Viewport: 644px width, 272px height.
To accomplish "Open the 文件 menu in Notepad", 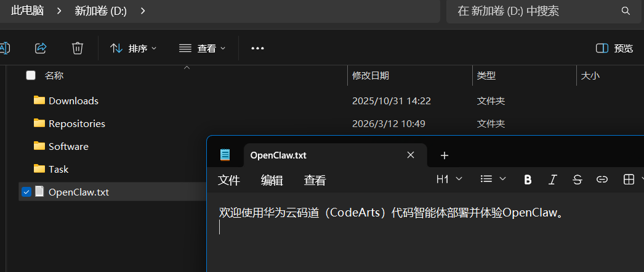I will click(229, 180).
